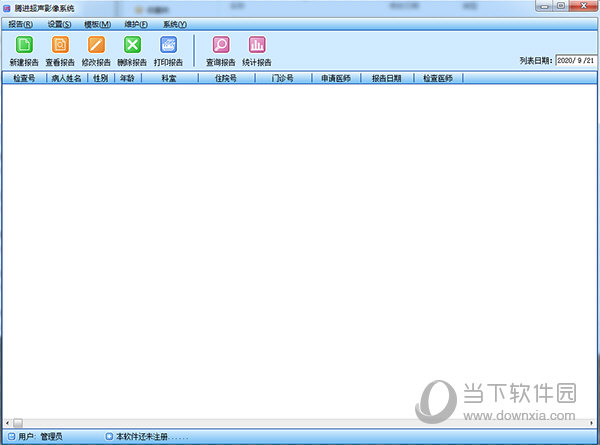The image size is (600, 445).
Task: Select the 修改报告 (Edit Report) icon
Action: [x=96, y=45]
